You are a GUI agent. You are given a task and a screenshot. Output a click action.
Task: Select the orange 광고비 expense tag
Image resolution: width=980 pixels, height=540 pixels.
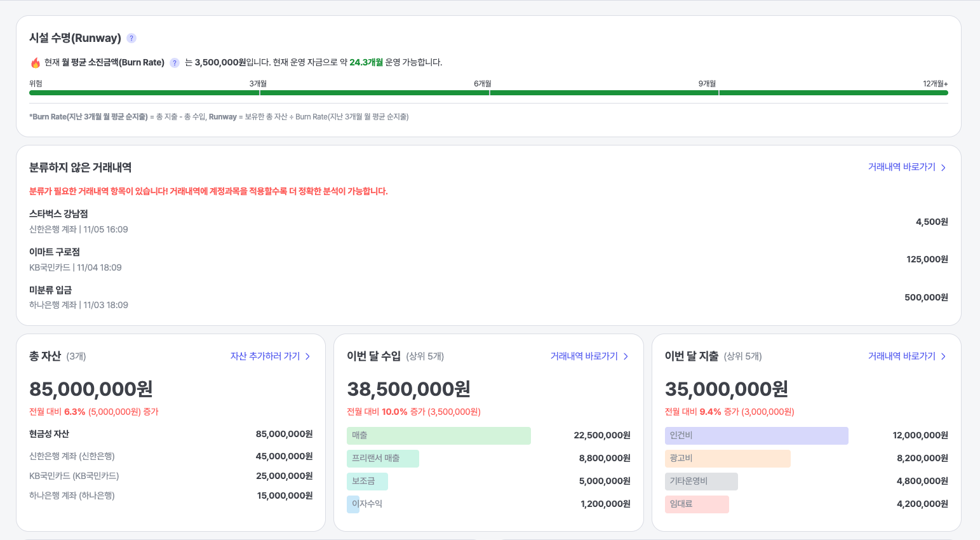(x=728, y=458)
